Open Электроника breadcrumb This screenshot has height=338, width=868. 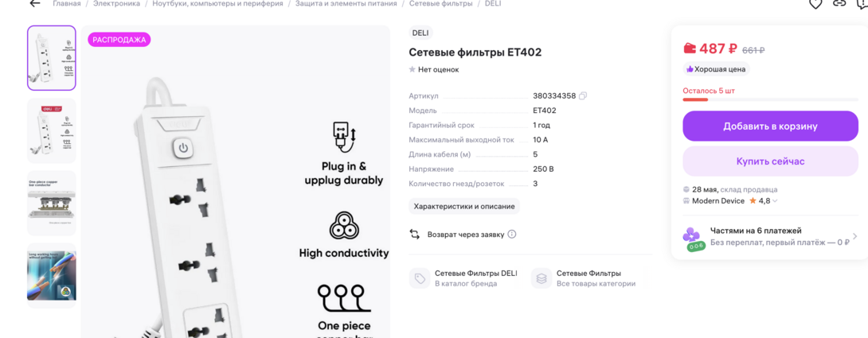coord(116,3)
